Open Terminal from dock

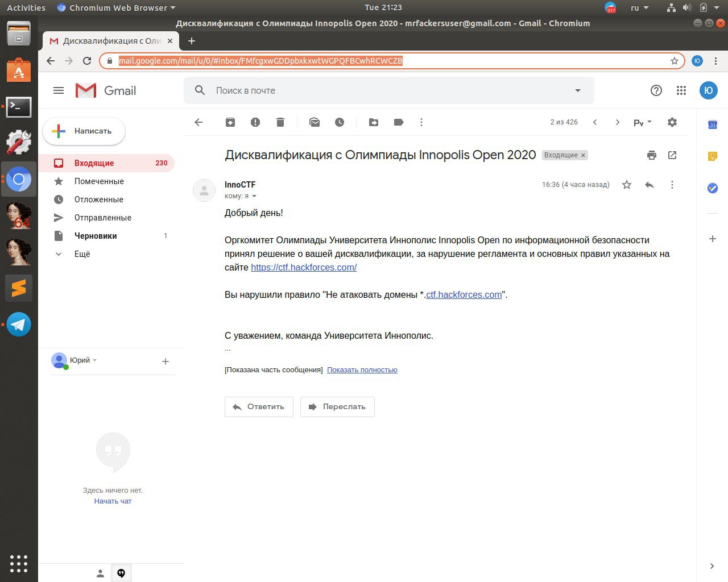point(19,106)
